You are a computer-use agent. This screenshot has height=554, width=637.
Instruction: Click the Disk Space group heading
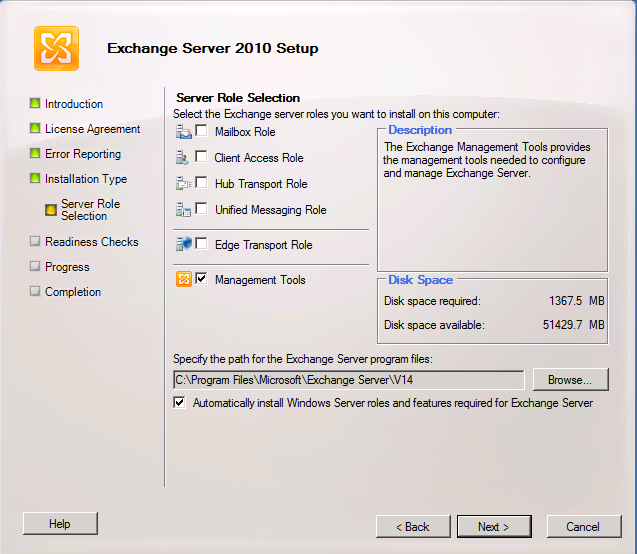420,280
